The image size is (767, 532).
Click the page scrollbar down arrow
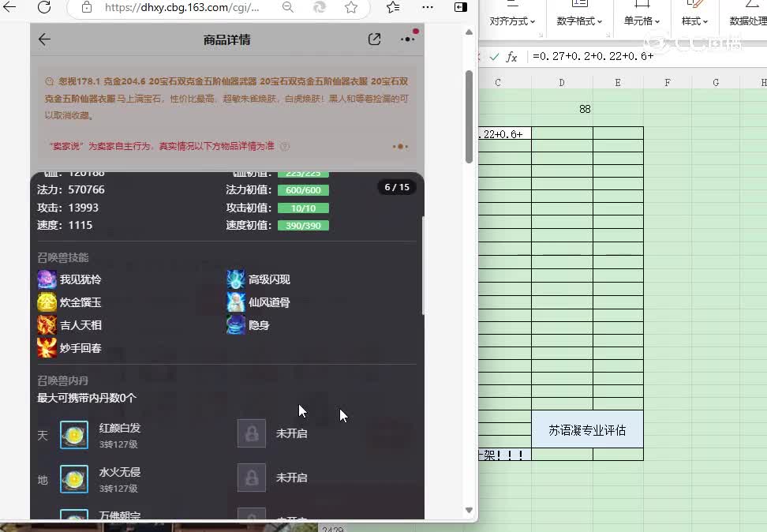(469, 511)
